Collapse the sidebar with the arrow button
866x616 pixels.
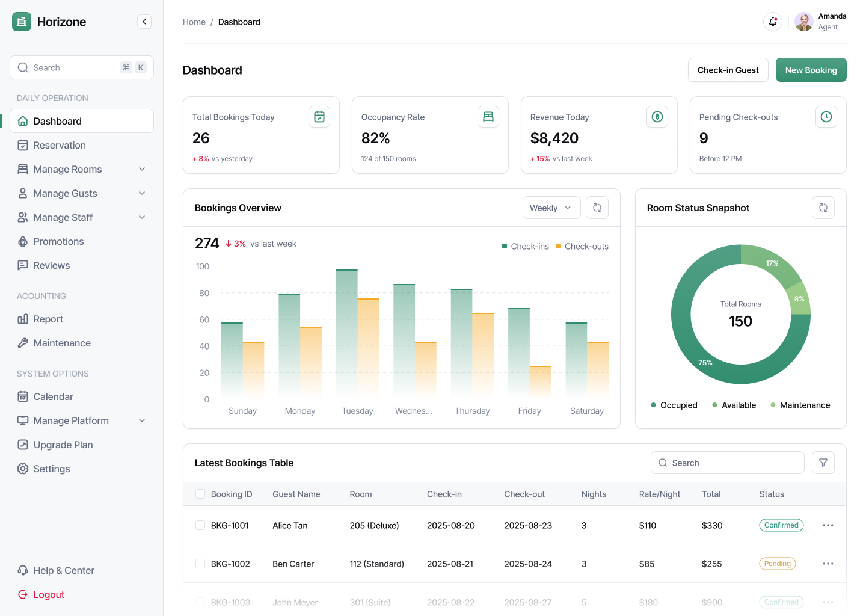144,22
